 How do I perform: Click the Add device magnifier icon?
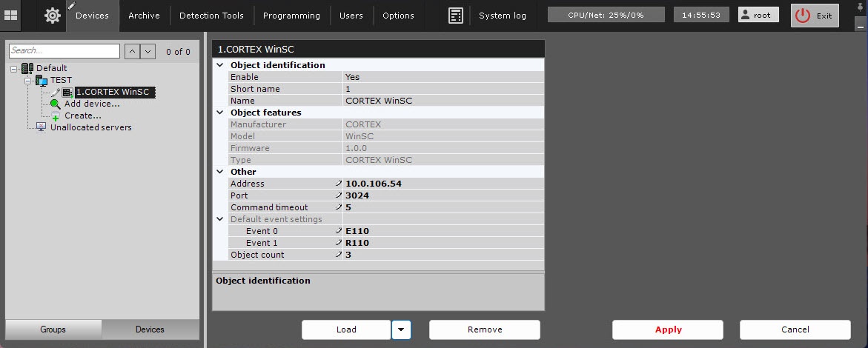click(56, 104)
